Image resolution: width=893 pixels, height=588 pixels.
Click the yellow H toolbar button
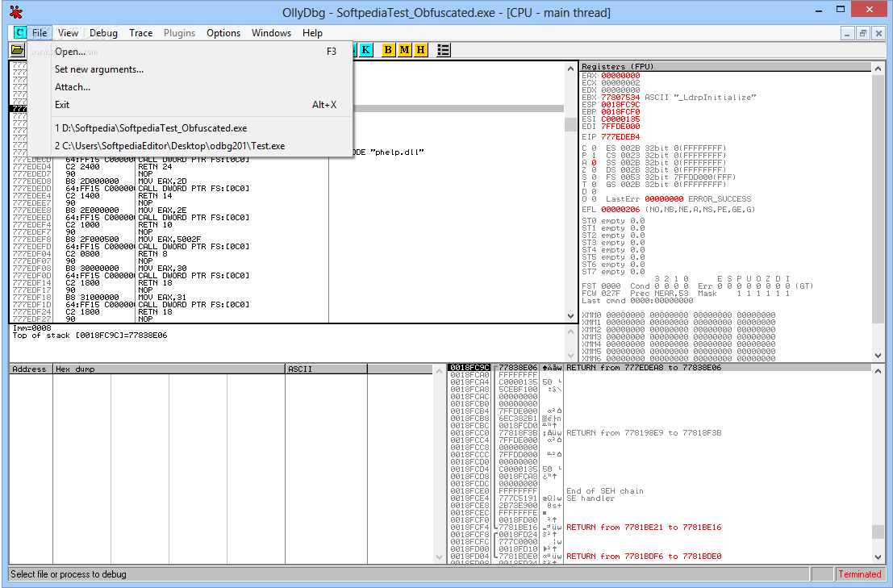[x=421, y=50]
